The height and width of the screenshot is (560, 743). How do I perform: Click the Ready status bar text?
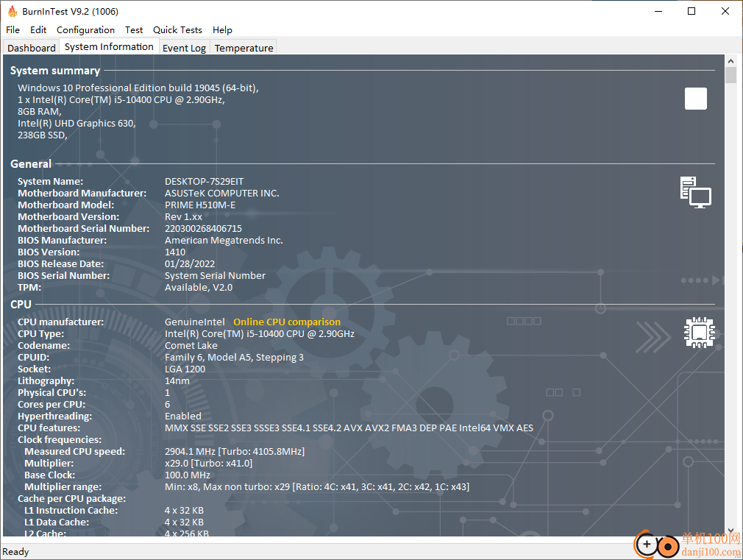click(x=15, y=552)
